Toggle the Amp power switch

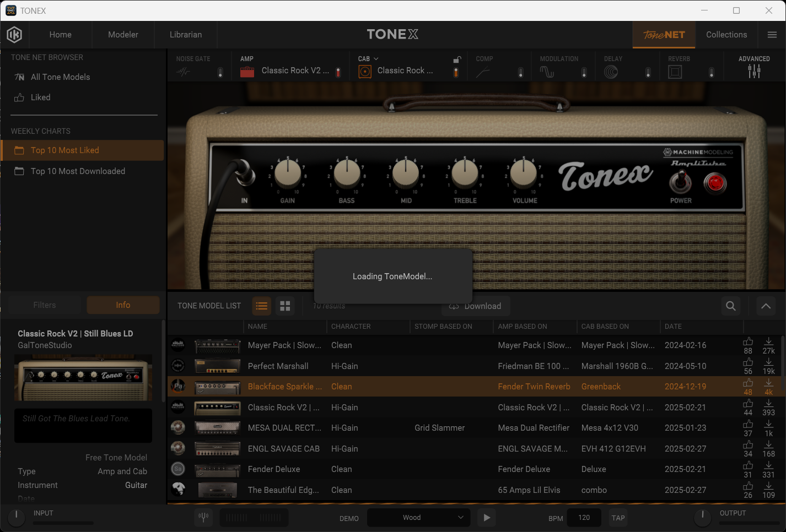[x=338, y=72]
